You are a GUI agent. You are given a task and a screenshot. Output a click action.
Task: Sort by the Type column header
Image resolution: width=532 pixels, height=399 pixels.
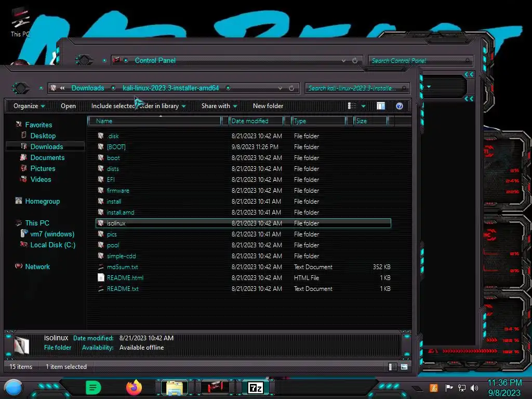318,121
